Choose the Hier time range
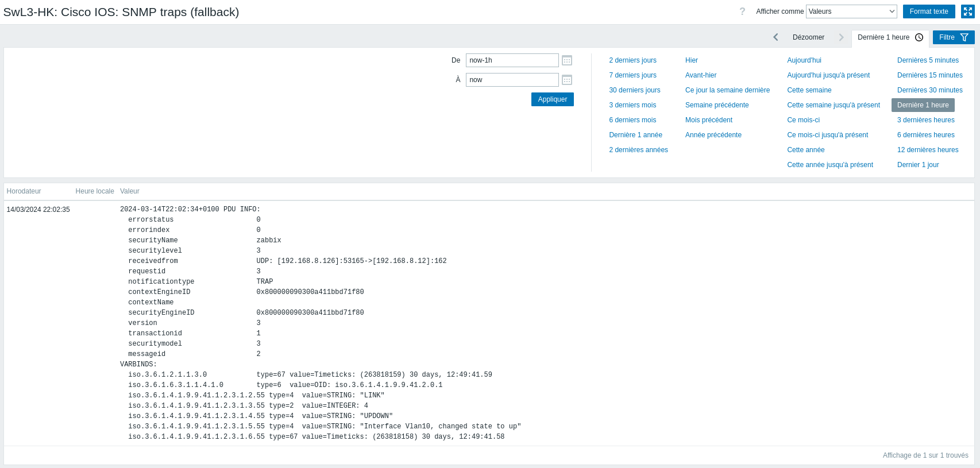 (x=691, y=60)
